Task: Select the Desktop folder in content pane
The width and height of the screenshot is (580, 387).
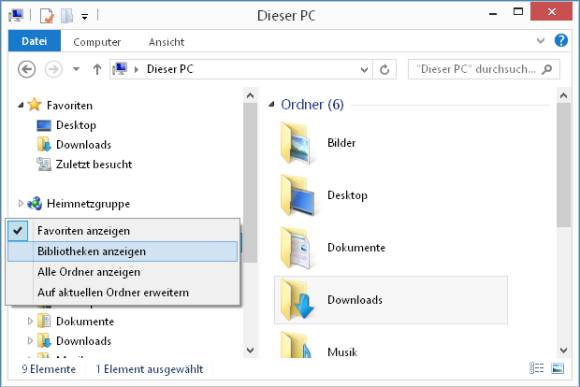Action: click(391, 195)
